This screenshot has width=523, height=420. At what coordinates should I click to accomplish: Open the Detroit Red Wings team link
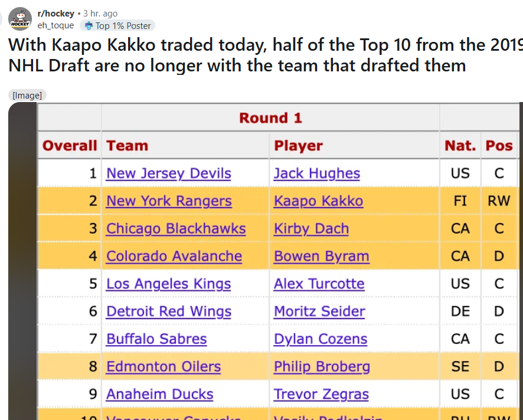169,311
